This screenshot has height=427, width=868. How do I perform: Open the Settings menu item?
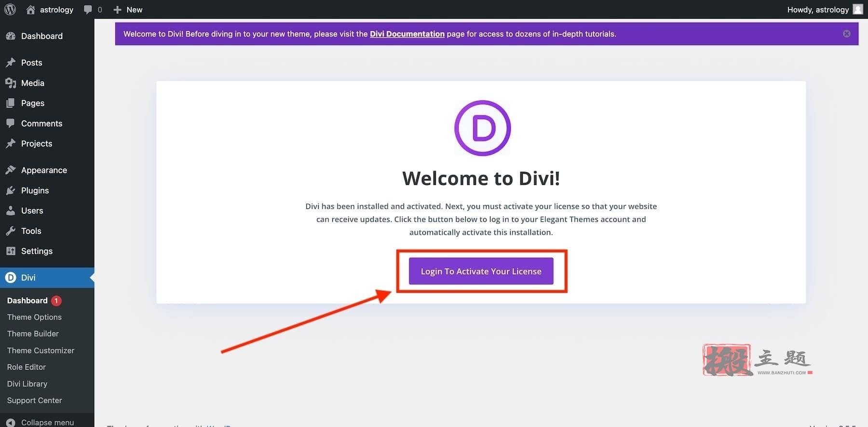tap(37, 251)
